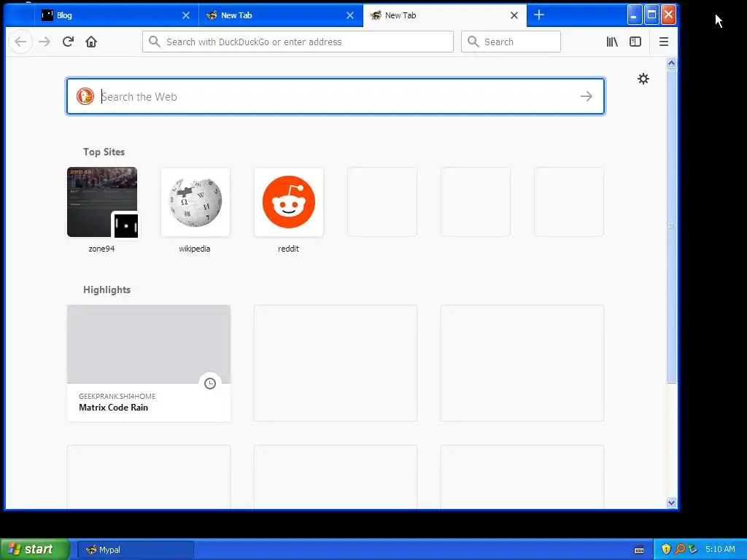
Task: Open the wikipedia top site tile
Action: [x=196, y=202]
